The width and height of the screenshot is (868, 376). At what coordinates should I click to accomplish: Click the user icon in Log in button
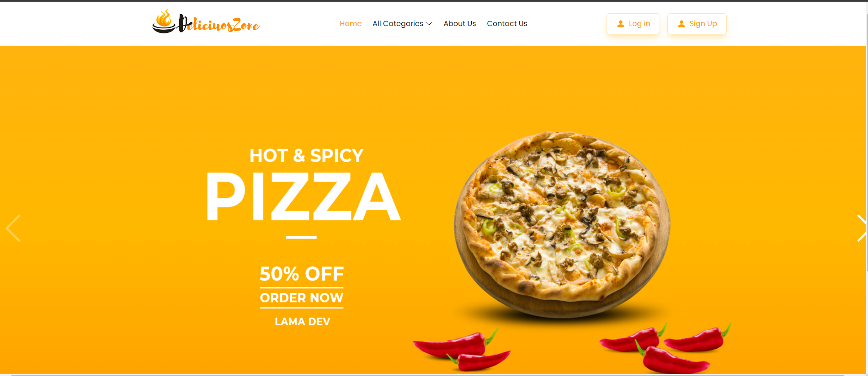coord(620,24)
